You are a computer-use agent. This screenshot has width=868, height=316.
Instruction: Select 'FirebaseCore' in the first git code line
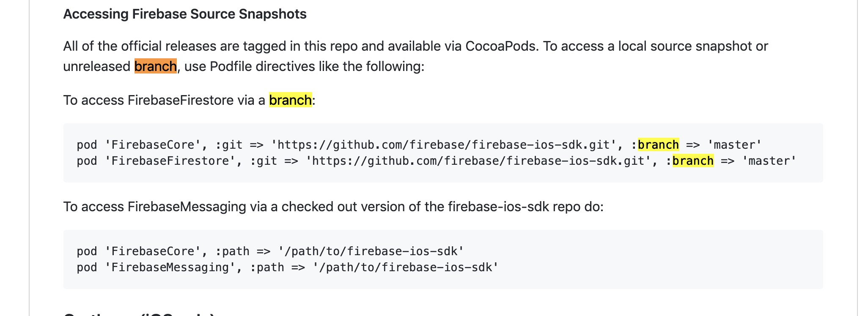pos(152,145)
